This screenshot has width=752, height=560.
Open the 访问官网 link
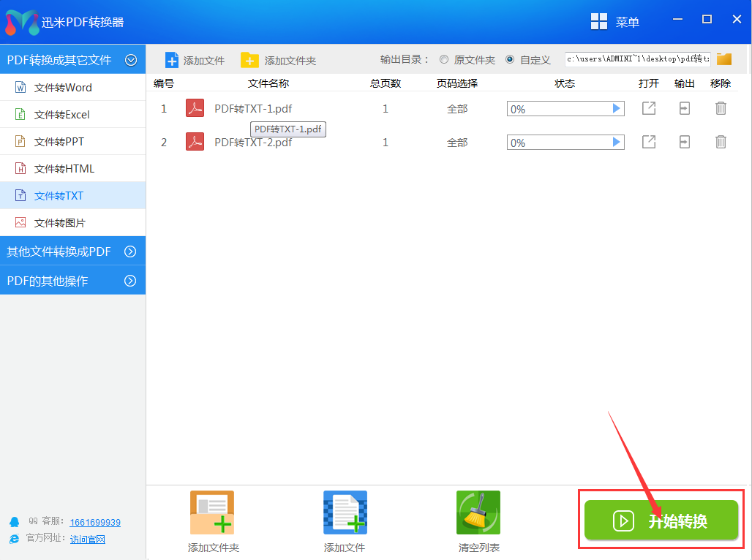(87, 540)
